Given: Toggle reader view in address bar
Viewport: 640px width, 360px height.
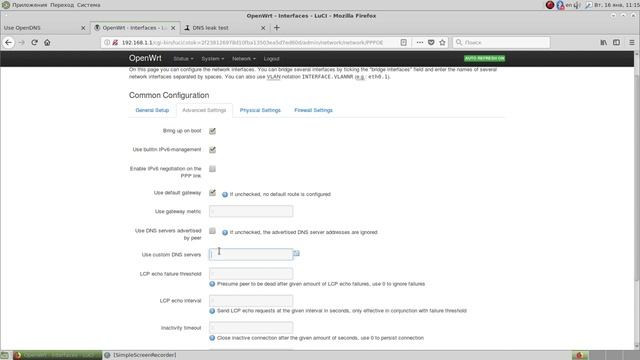Looking at the screenshot, I should tap(404, 42).
